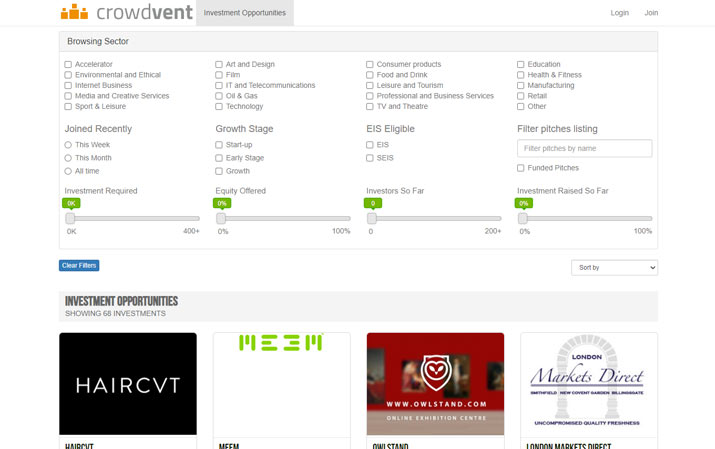Click the Showing 68 Investments text
This screenshot has height=449, width=715.
tap(115, 314)
